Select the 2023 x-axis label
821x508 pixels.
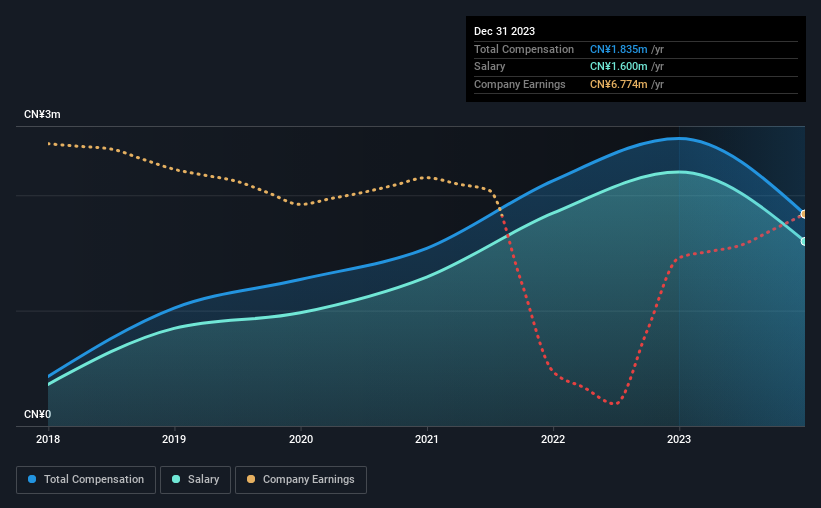click(679, 439)
